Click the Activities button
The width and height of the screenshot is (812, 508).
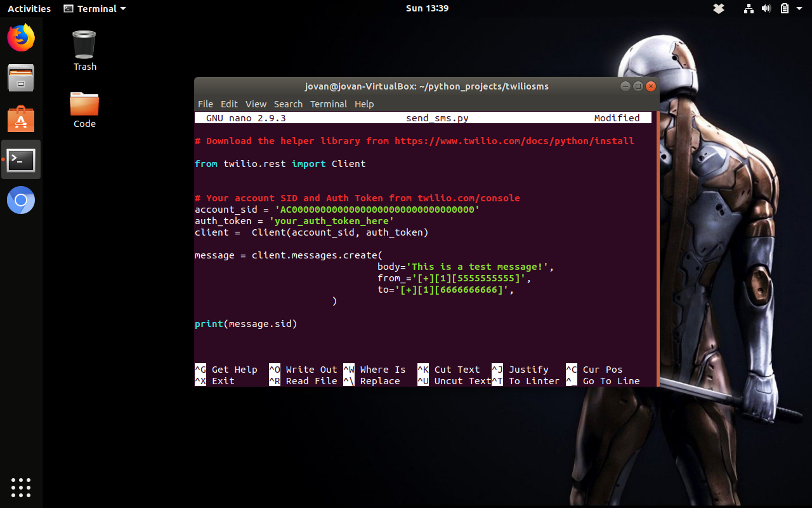click(29, 9)
